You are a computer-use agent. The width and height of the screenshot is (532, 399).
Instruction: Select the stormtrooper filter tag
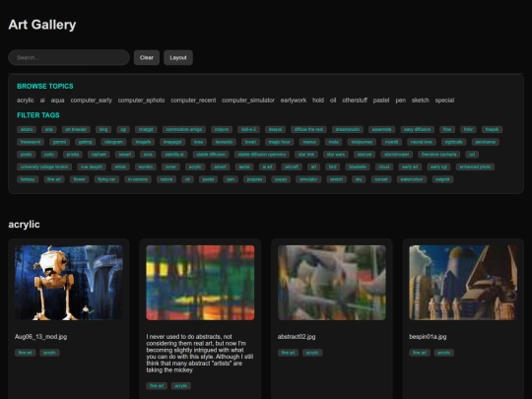click(396, 155)
